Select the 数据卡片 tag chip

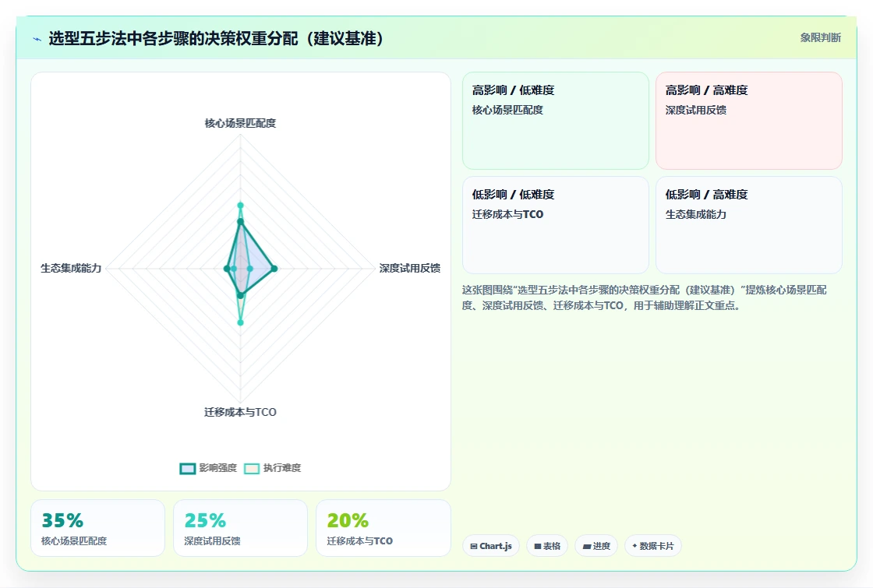coord(652,546)
